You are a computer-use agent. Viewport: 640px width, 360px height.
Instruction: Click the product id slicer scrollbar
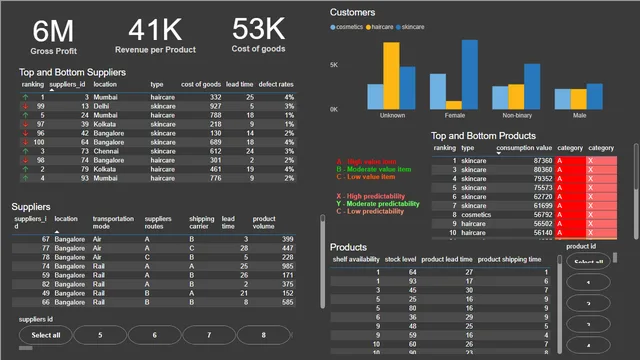(615, 258)
